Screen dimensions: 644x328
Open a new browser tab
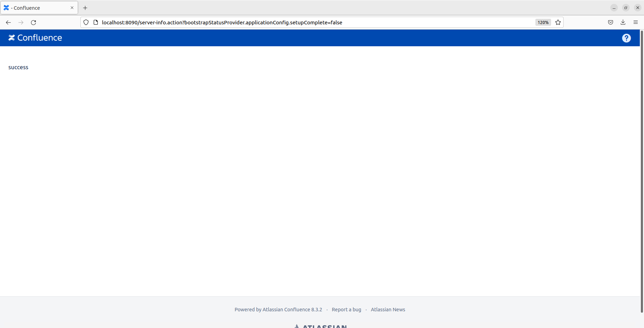click(x=85, y=8)
